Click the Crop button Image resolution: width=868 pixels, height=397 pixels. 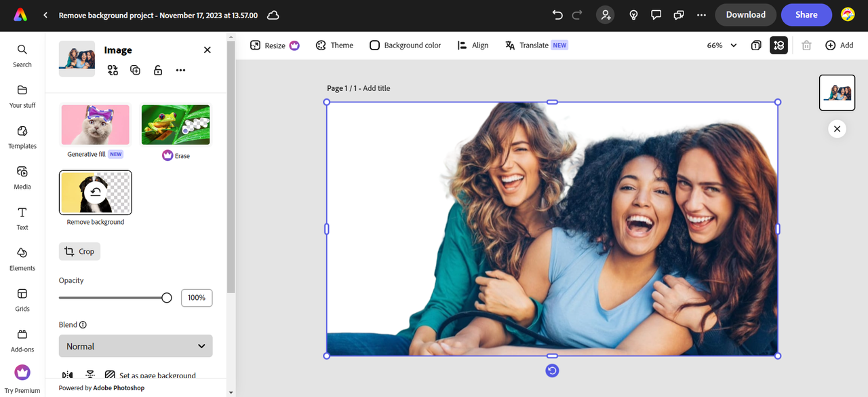[x=79, y=251]
